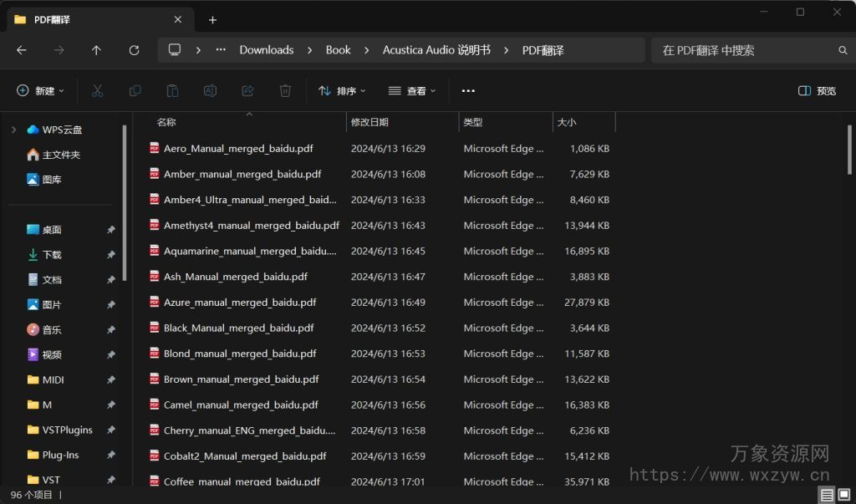Toggle the 预览 preview pane
This screenshot has height=504, width=856.
click(x=815, y=90)
